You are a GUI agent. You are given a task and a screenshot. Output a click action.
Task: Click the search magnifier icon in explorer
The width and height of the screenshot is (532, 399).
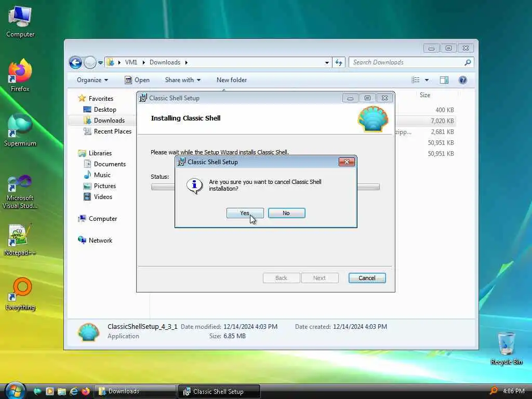468,62
